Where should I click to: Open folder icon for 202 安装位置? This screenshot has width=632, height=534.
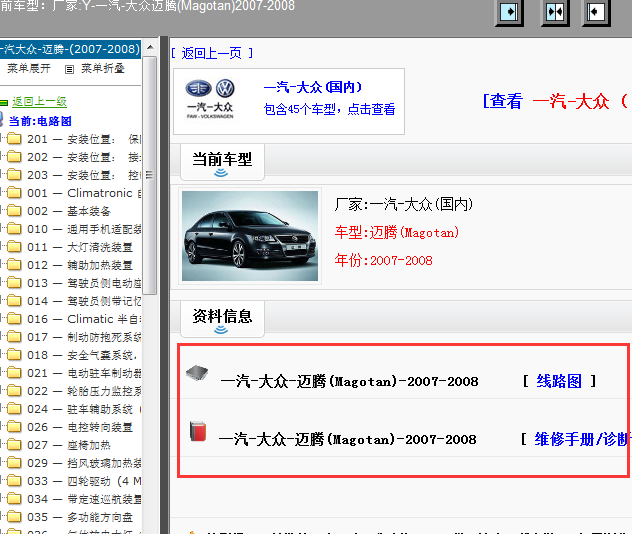14,157
